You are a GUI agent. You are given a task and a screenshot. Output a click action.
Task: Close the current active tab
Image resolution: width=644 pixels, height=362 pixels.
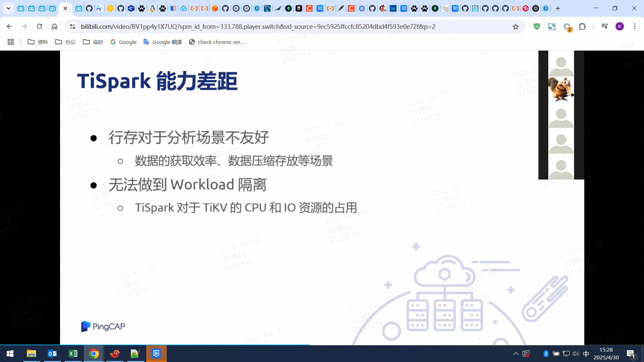pos(65,8)
